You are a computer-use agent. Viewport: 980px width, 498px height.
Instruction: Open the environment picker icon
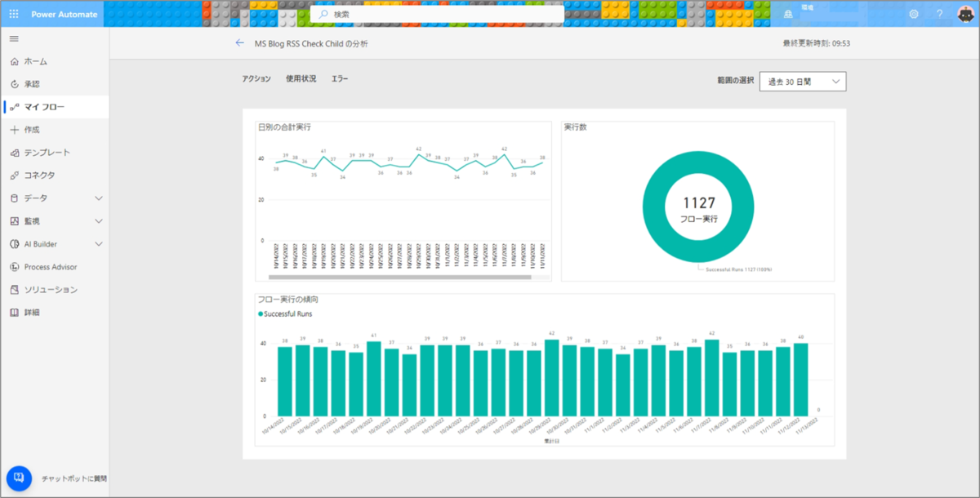[788, 14]
